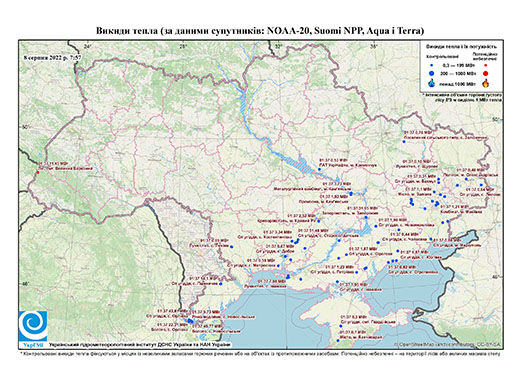
Task: Click the blue marker cluster near Orlivka
Action: (x=190, y=321)
